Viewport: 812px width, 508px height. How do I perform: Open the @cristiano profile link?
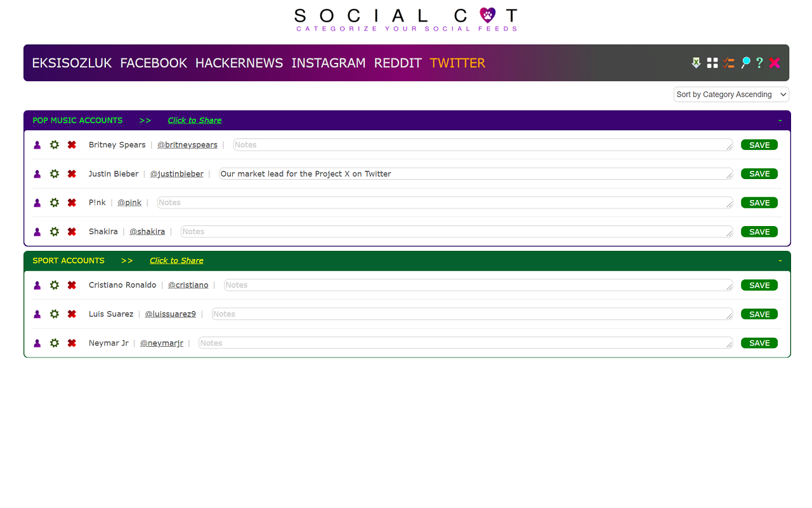tap(188, 285)
